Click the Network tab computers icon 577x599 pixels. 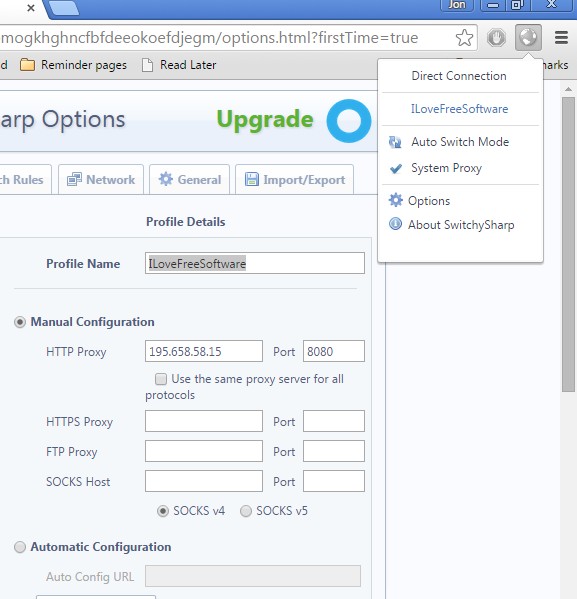tap(74, 179)
